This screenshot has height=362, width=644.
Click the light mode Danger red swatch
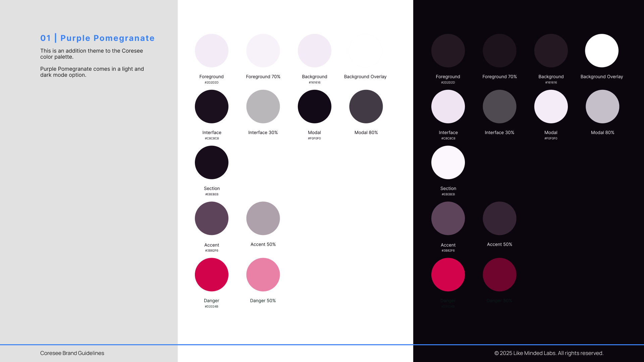[211, 275]
